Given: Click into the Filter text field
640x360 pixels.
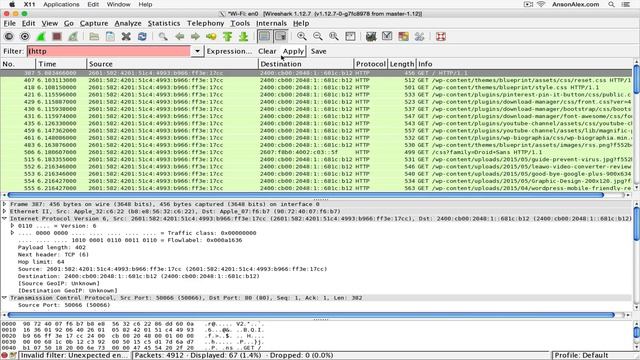Looking at the screenshot, I should tap(109, 51).
